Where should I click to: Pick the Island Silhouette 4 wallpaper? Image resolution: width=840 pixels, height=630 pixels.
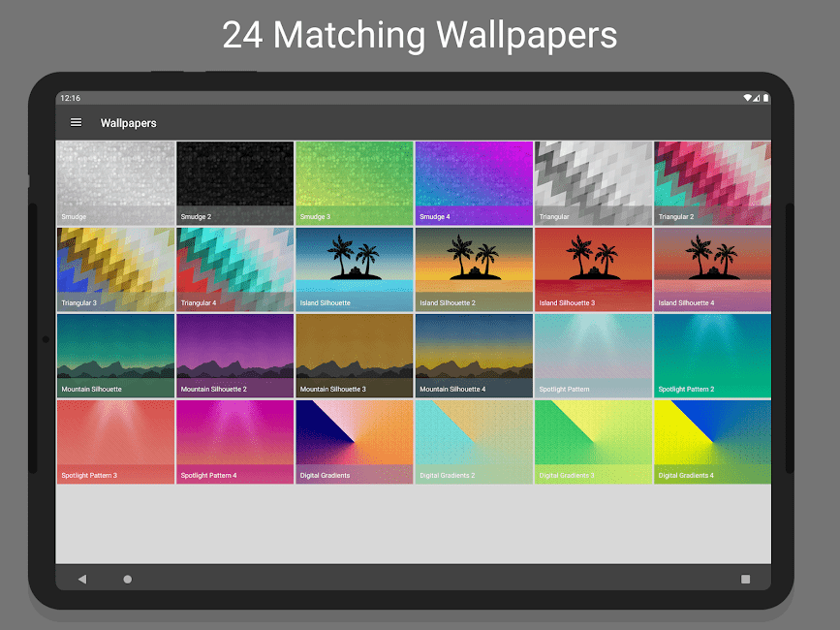(x=712, y=269)
